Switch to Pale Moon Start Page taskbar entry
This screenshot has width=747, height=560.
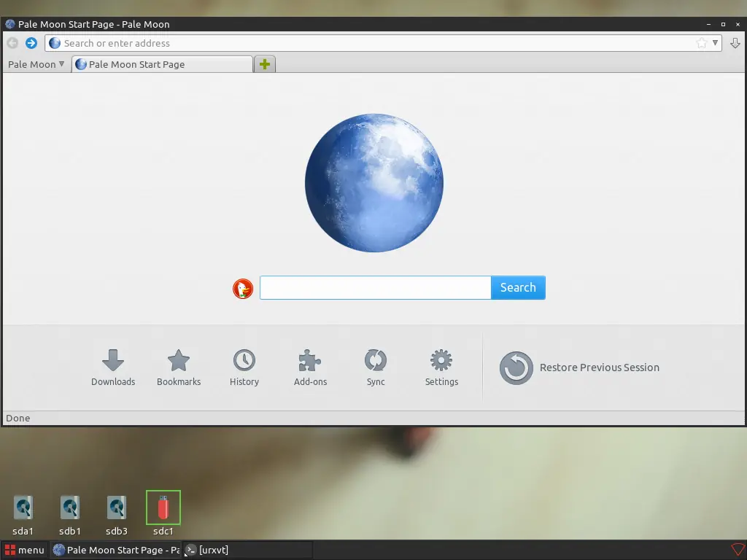(116, 550)
